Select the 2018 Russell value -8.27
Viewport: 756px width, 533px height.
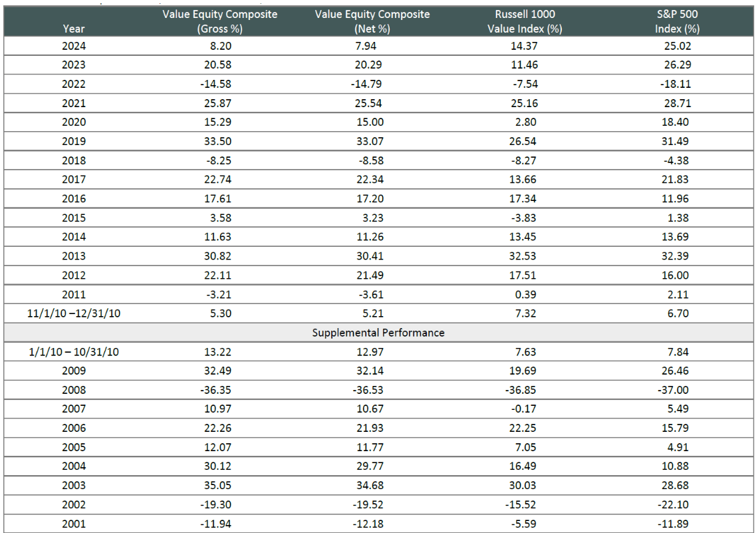[x=523, y=161]
